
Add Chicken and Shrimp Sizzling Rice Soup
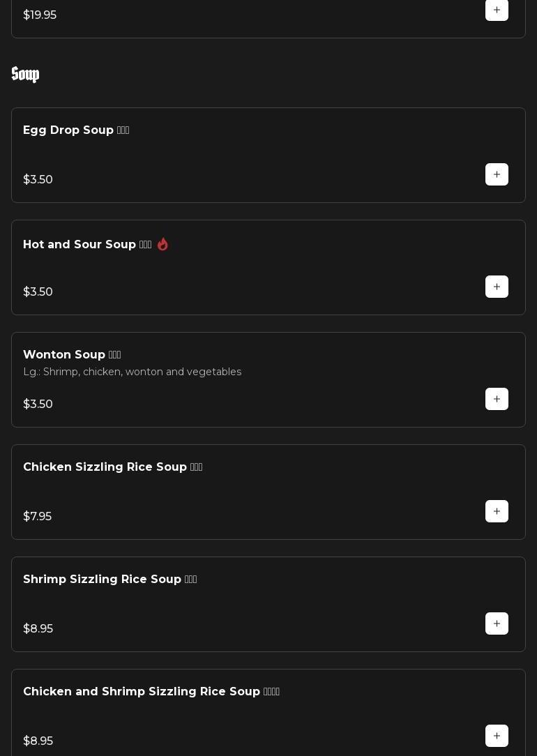(x=497, y=736)
